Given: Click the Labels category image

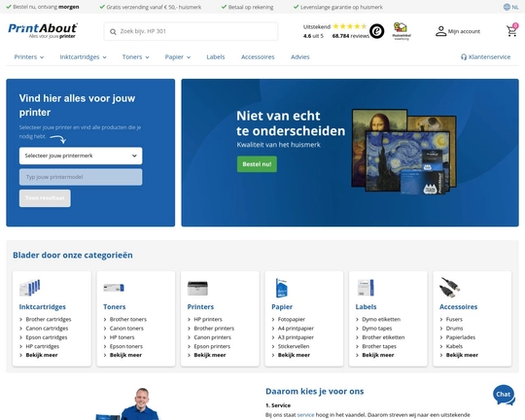Looking at the screenshot, I should click(x=366, y=288).
